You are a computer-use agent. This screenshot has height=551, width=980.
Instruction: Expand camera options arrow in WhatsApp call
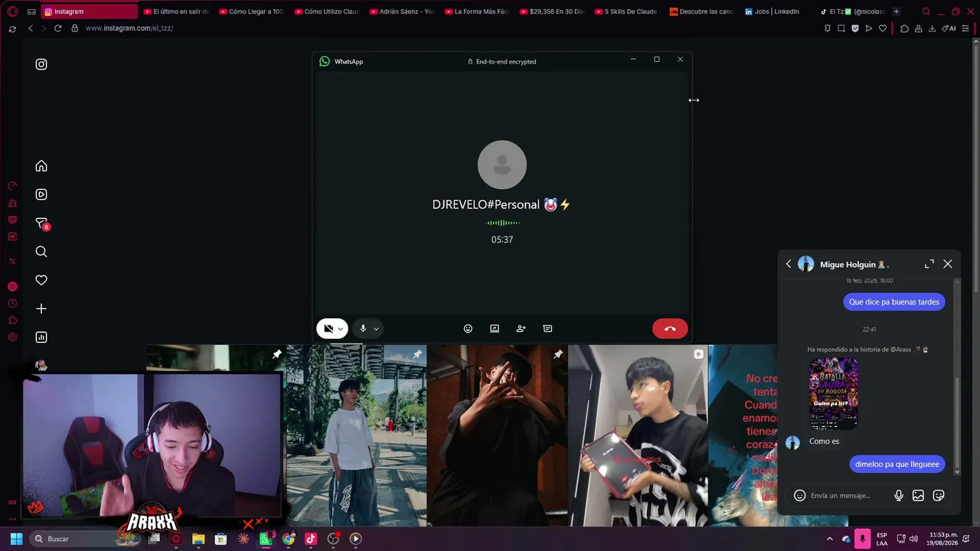click(x=341, y=329)
